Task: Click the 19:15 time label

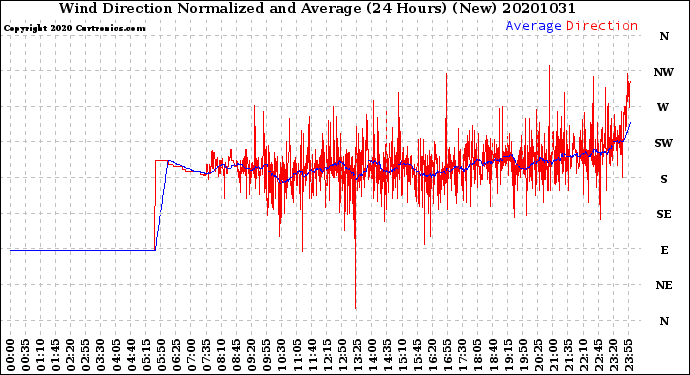Action: click(508, 355)
